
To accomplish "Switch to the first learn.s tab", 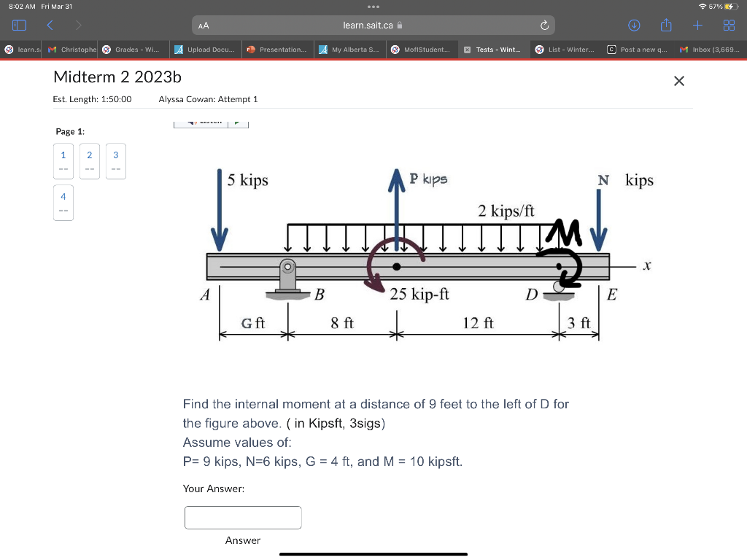I will [21, 50].
